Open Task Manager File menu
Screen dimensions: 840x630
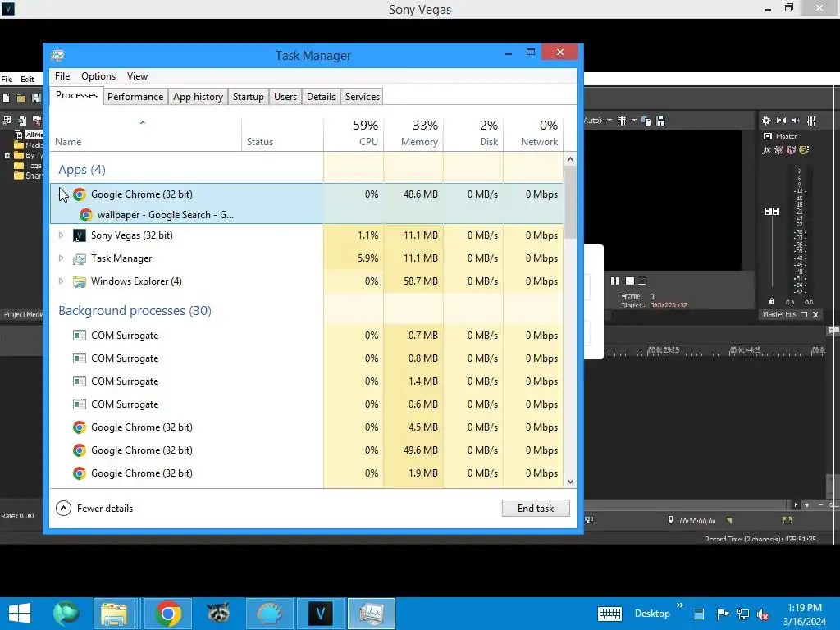click(62, 76)
